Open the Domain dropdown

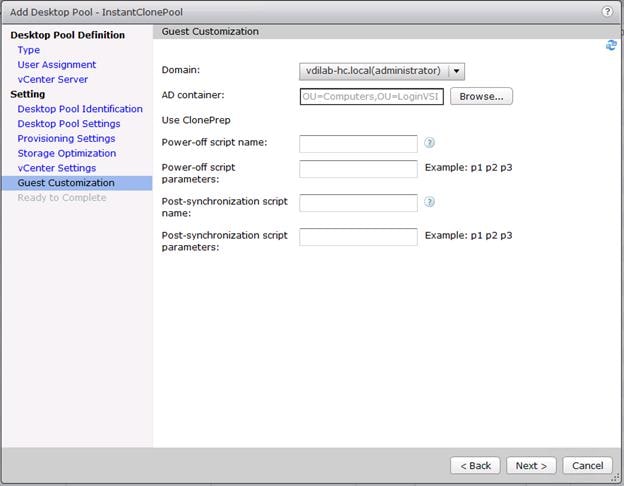tap(382, 71)
